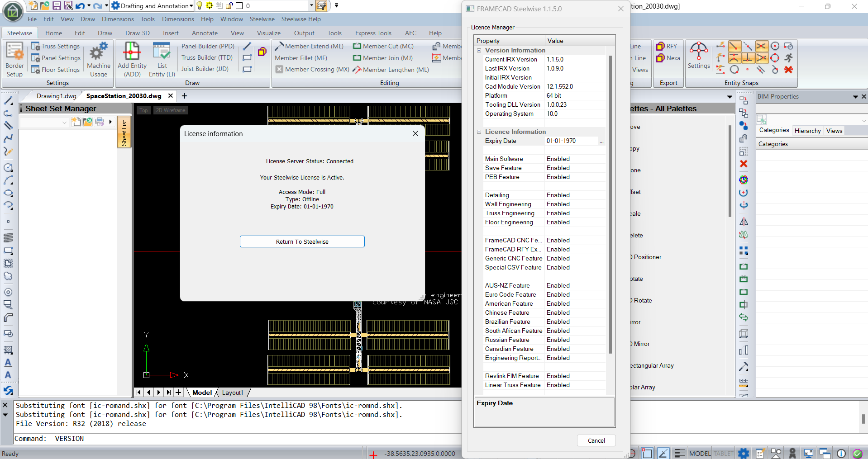Open the BIM Properties panel menu arrow

(x=855, y=97)
